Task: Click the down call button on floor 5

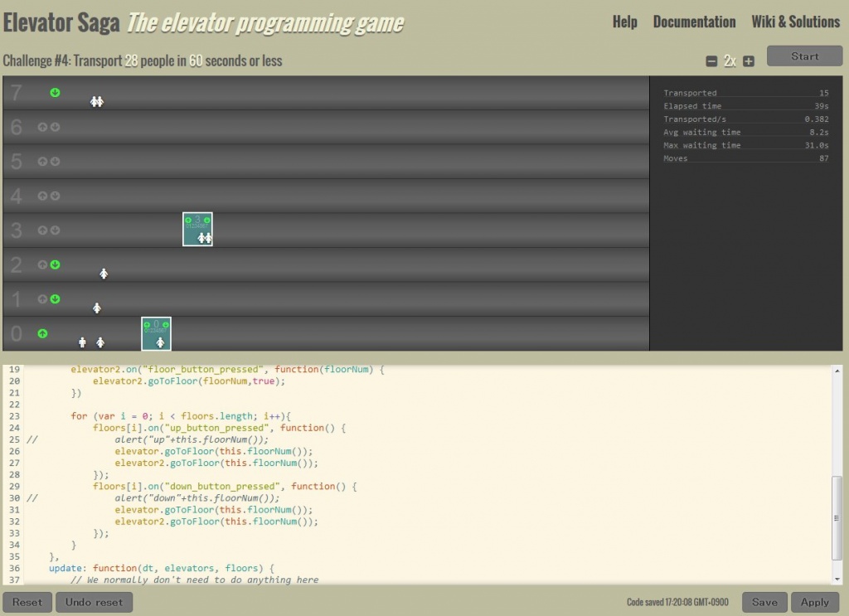Action: point(55,162)
